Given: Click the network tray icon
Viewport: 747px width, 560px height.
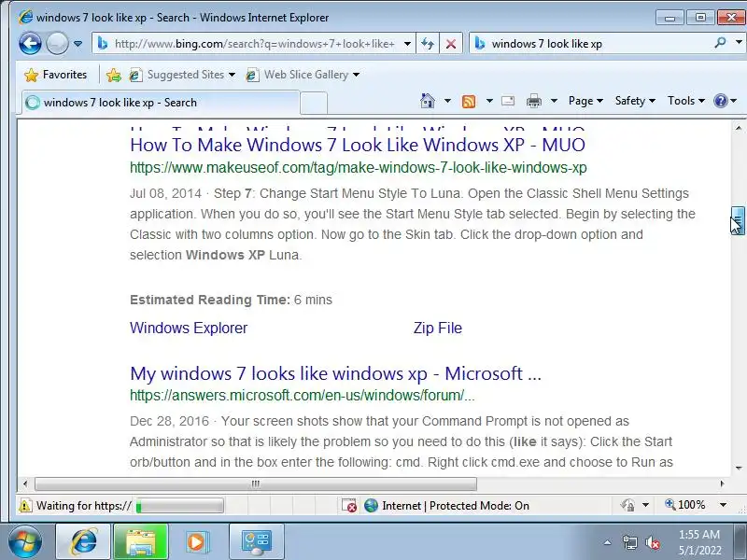Looking at the screenshot, I should coord(629,542).
